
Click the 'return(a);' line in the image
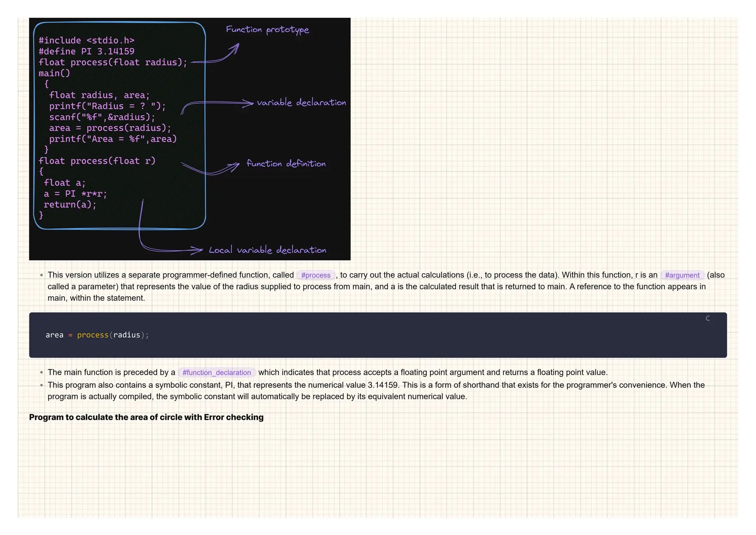click(70, 204)
